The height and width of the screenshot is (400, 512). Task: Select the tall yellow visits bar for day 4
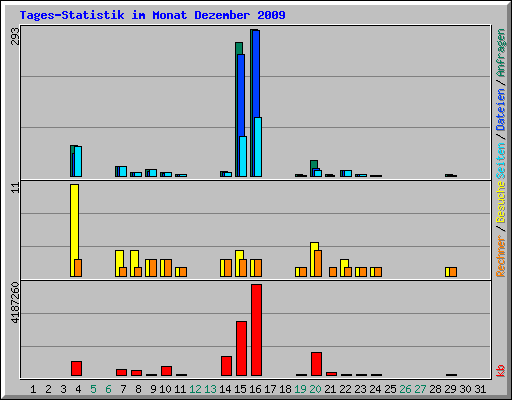pos(74,230)
